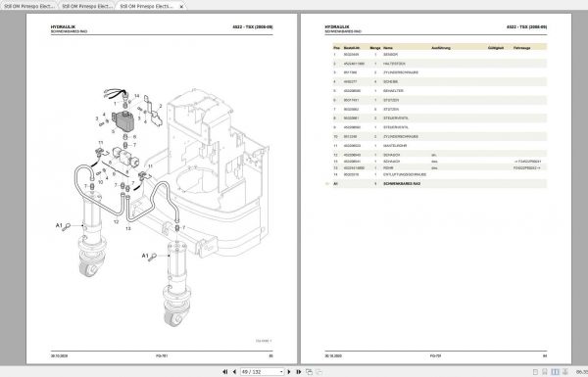Switch to the second Still OM Pimespo tab

87,6
